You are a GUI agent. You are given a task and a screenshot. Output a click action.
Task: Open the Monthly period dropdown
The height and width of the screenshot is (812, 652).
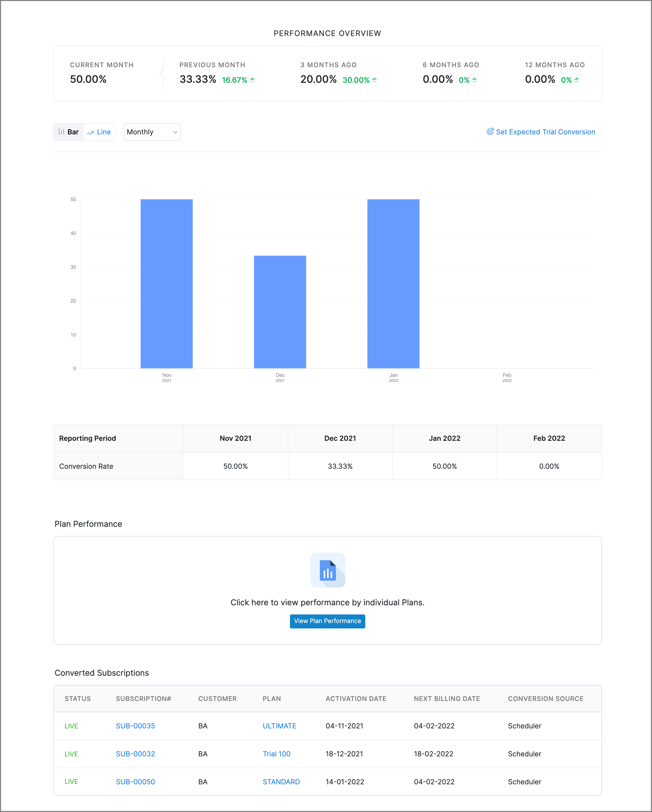coord(152,132)
